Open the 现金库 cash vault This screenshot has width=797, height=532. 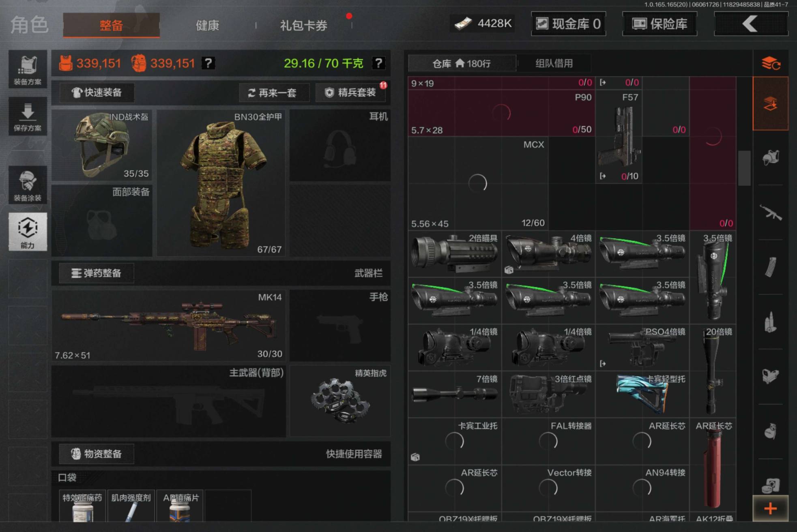pyautogui.click(x=568, y=24)
